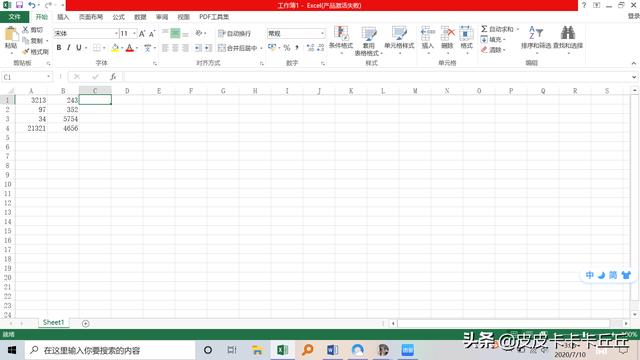Expand the font name dropdown
The width and height of the screenshot is (640, 360).
(116, 33)
